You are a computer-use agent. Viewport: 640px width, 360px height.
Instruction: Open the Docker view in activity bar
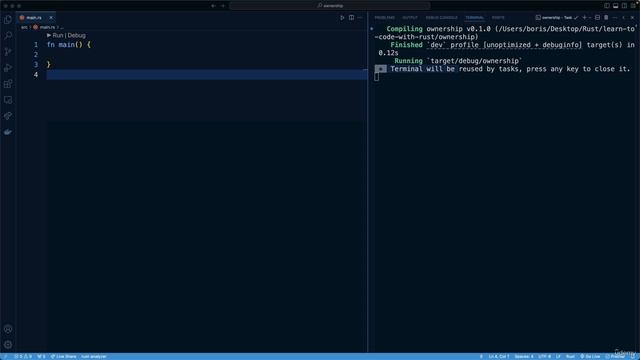(8, 132)
